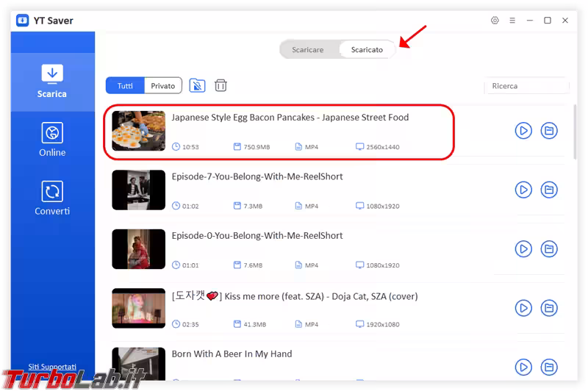Image resolution: width=588 pixels, height=391 pixels.
Task: Maximize the YT Saver window
Action: click(548, 21)
